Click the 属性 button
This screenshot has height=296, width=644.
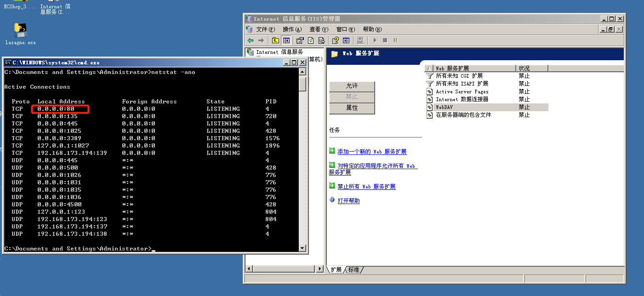pyautogui.click(x=352, y=108)
